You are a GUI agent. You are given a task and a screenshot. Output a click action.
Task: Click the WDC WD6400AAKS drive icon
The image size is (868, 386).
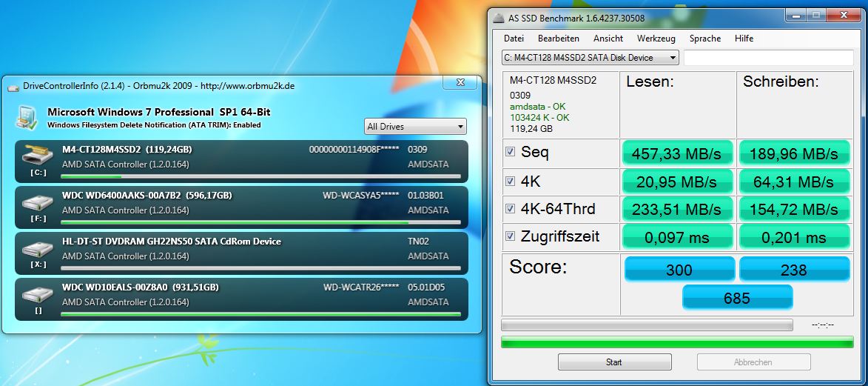[38, 202]
